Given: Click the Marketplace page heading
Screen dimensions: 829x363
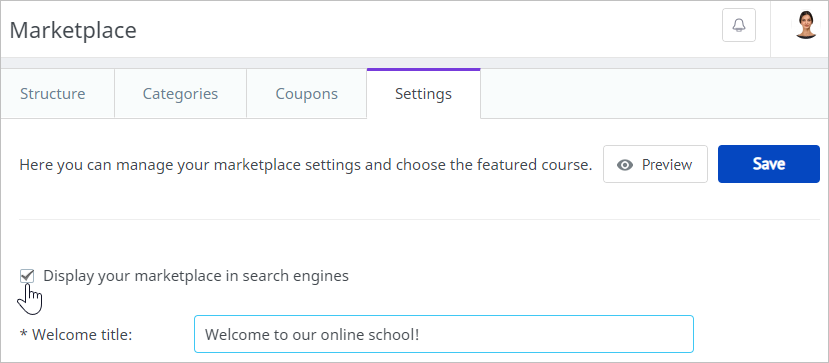Looking at the screenshot, I should point(73,30).
